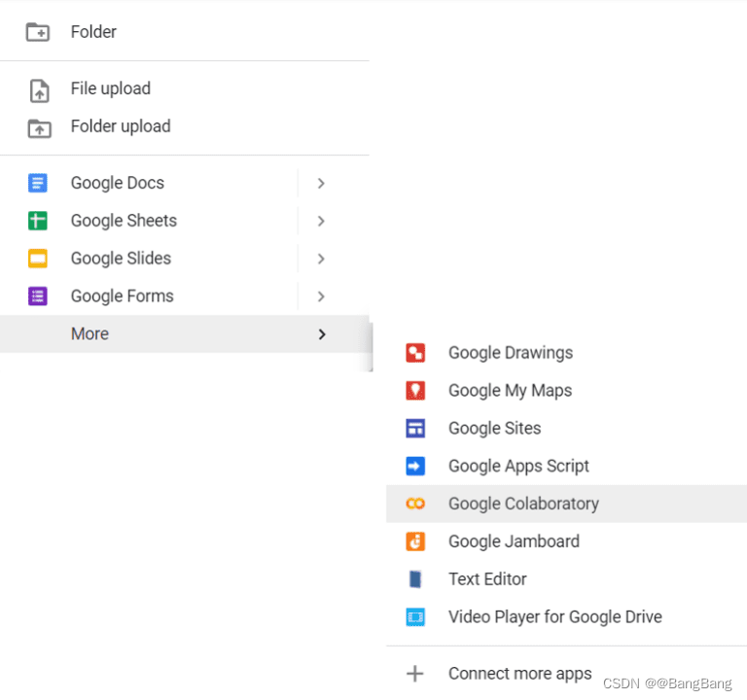Select Google Slides menu item

click(x=185, y=258)
